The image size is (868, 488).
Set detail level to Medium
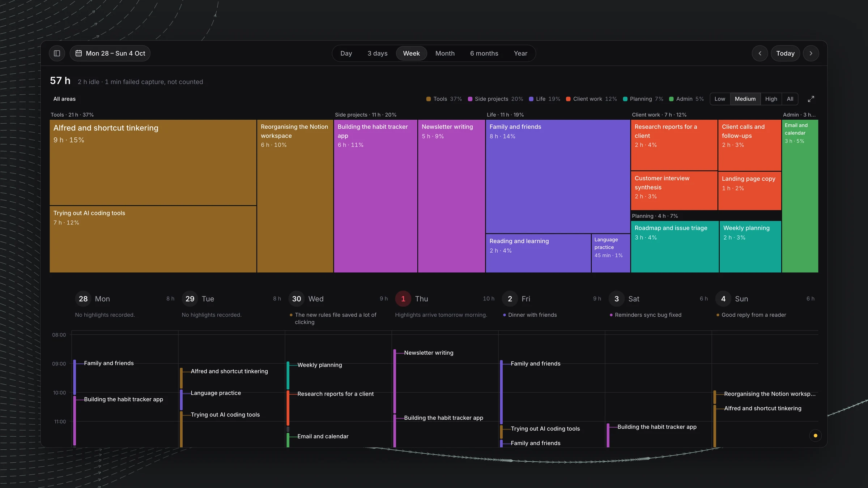tap(745, 99)
